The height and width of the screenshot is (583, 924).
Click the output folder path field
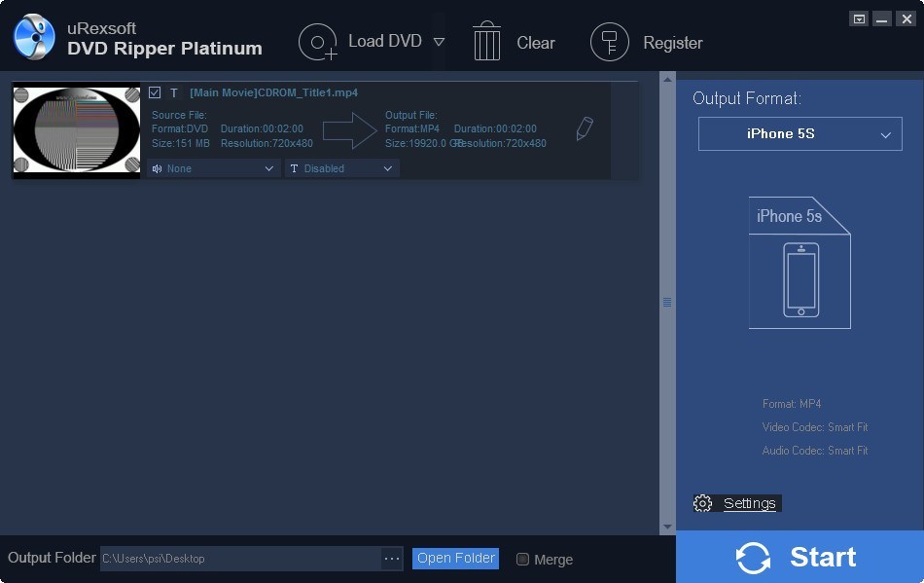pyautogui.click(x=240, y=559)
